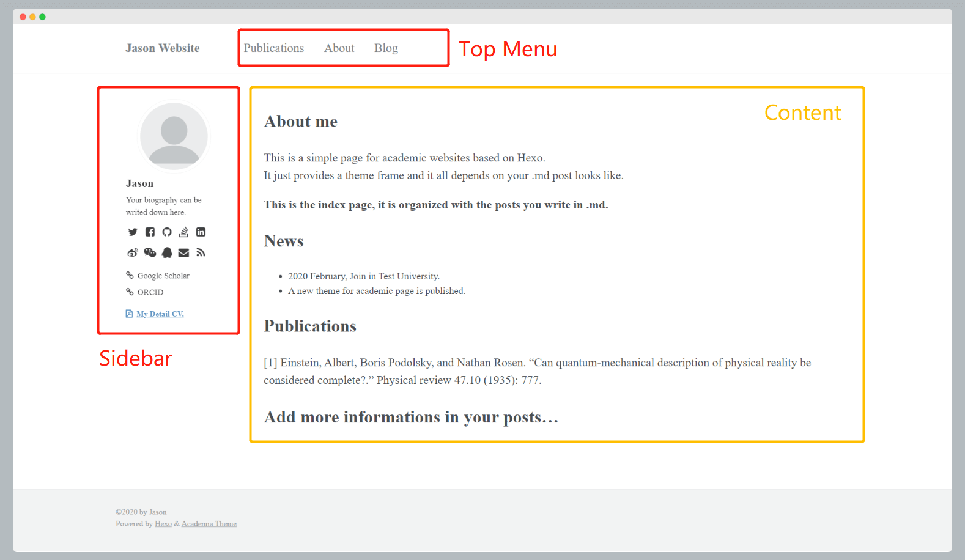This screenshot has width=965, height=560.
Task: Open the WeChat icon
Action: tap(150, 252)
